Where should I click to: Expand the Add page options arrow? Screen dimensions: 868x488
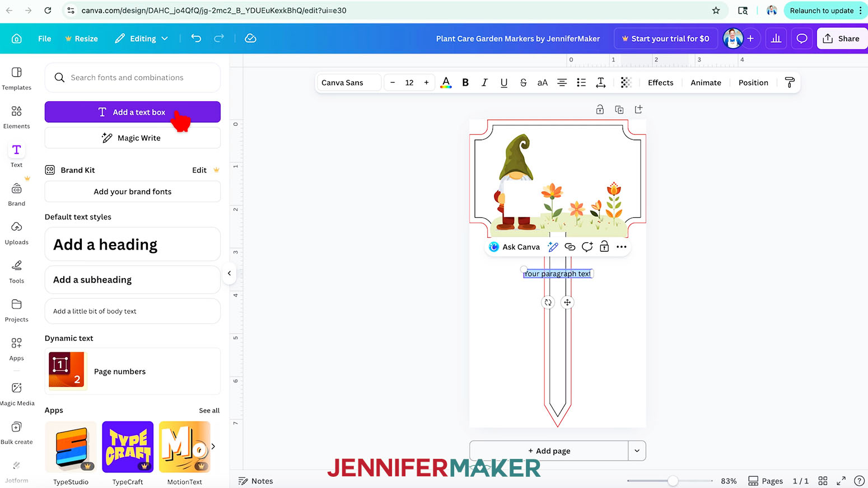637,451
